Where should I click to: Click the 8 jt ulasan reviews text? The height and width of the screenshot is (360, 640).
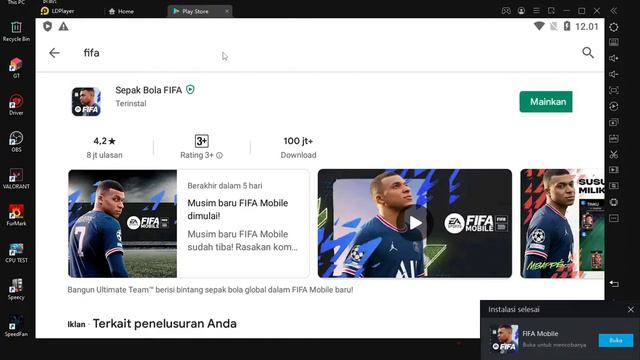click(x=104, y=155)
